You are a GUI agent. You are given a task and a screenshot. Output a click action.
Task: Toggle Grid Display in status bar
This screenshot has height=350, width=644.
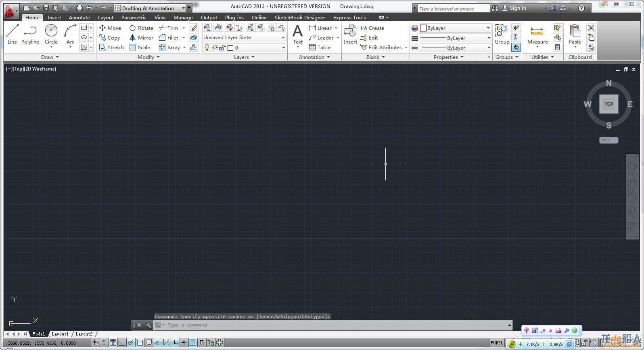[113, 343]
